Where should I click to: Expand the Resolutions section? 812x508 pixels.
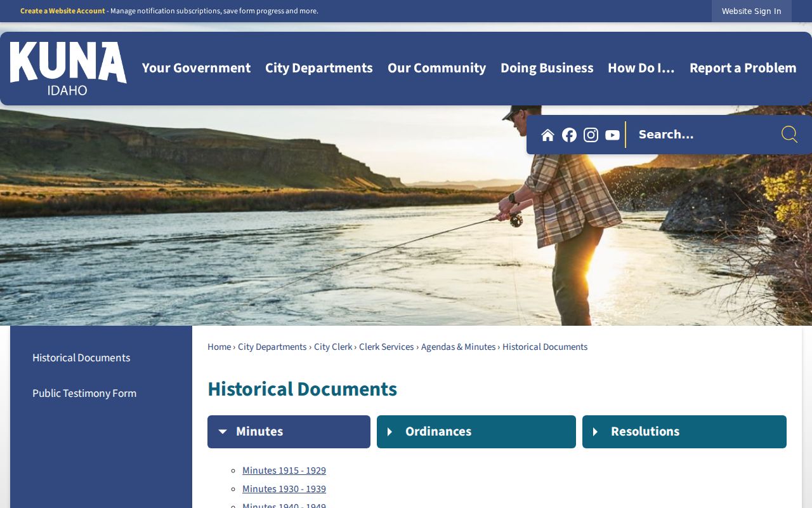coord(684,432)
